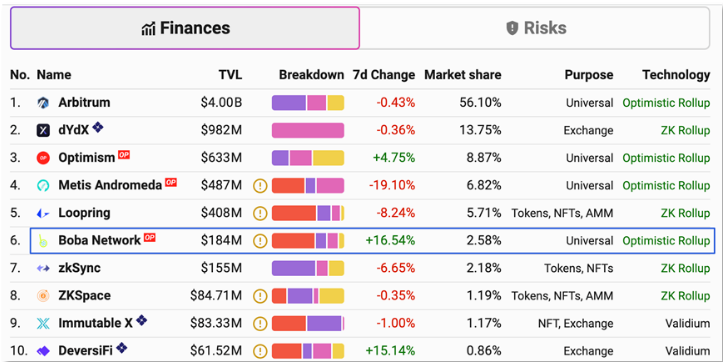Click the OP badge beside Boba Network
Image resolution: width=723 pixels, height=362 pixels.
149,237
